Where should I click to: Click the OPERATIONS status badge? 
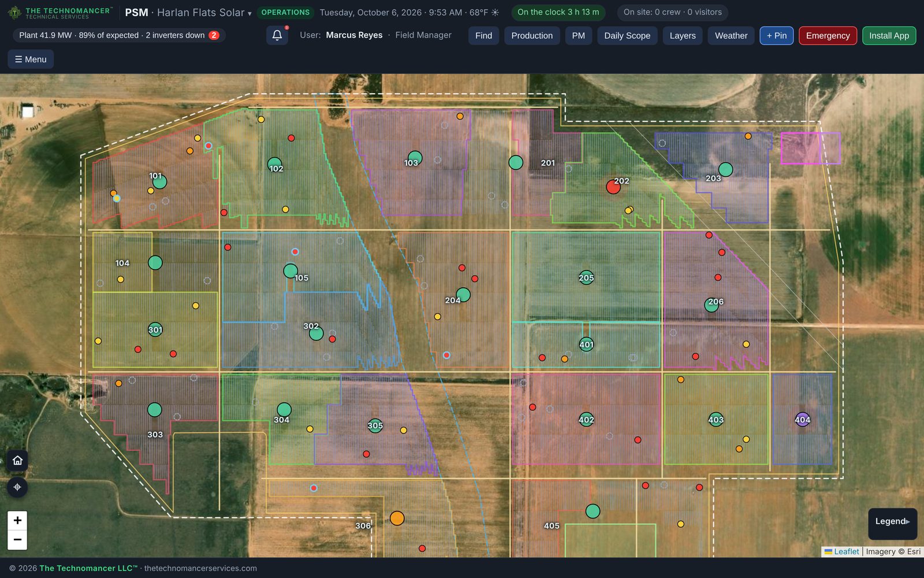285,12
